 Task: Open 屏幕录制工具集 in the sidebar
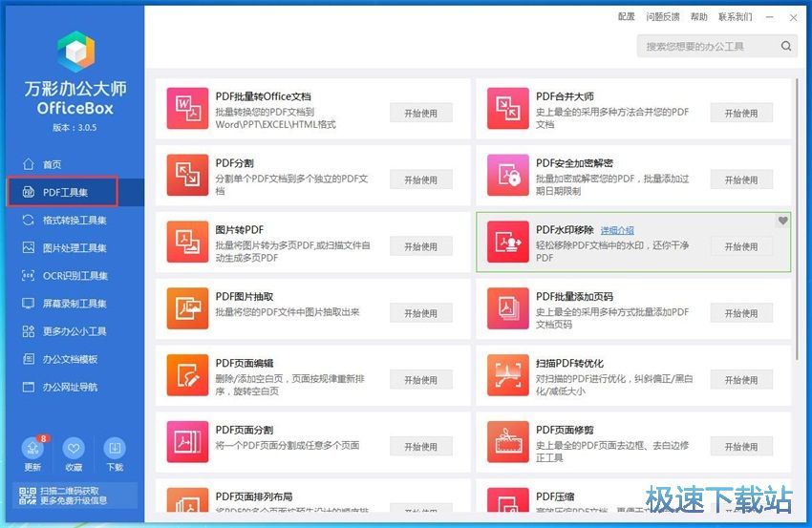click(x=75, y=304)
